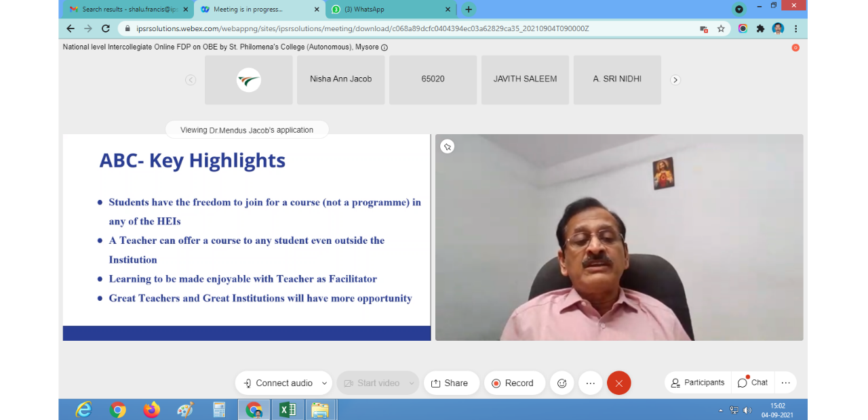
Task: Click the pin icon on speaker video
Action: point(447,146)
